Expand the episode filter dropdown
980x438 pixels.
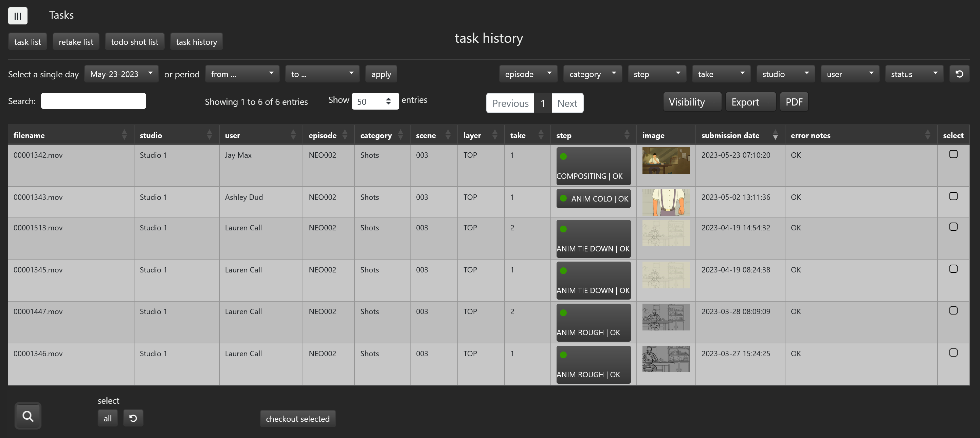point(528,74)
